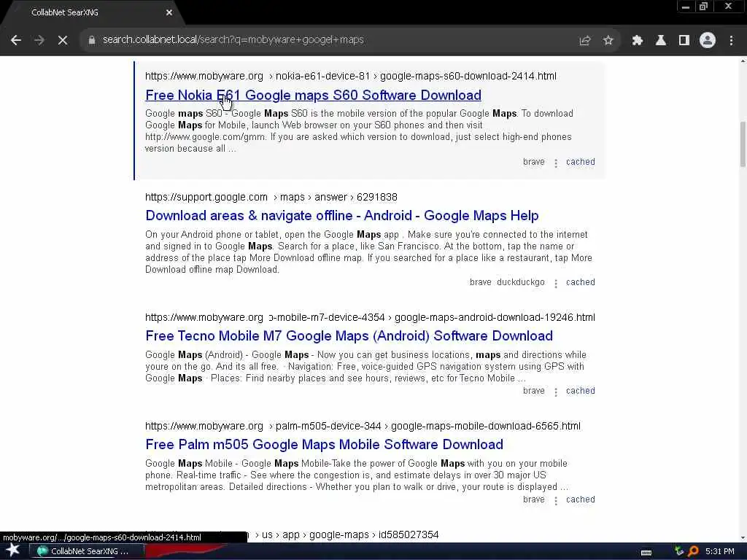The image size is (747, 560).
Task: Open more options dots for Nokia E61 result
Action: [555, 163]
